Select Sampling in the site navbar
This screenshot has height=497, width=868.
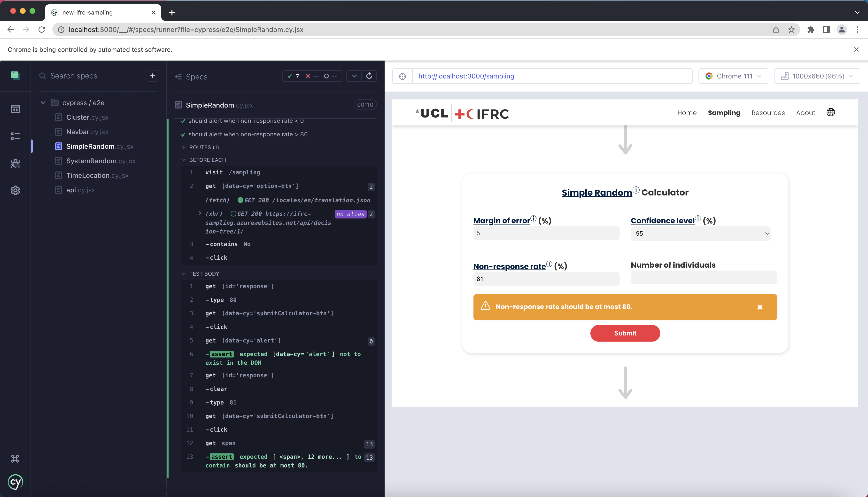(x=724, y=113)
